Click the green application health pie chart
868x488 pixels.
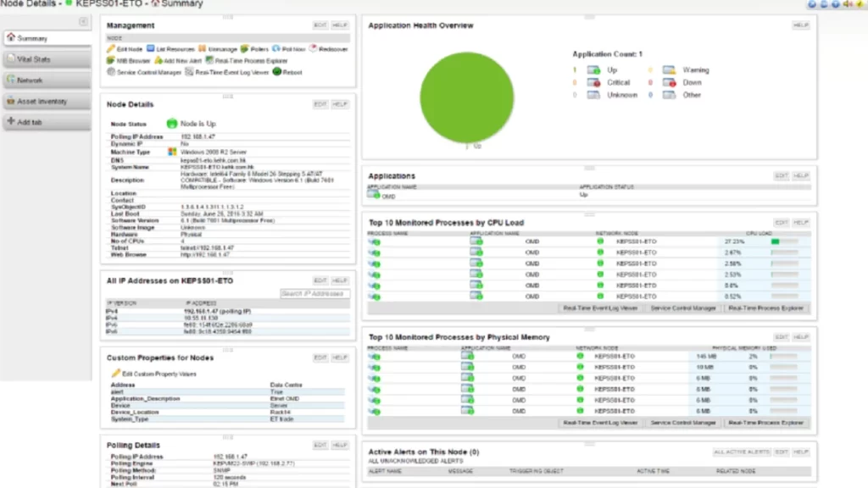[466, 90]
